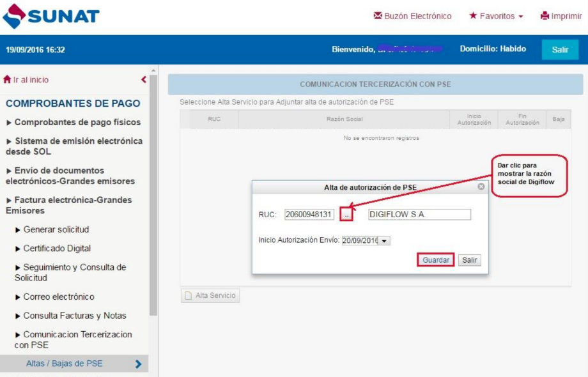Collapse sidebar with red chevron arrow
588x377 pixels.
144,80
